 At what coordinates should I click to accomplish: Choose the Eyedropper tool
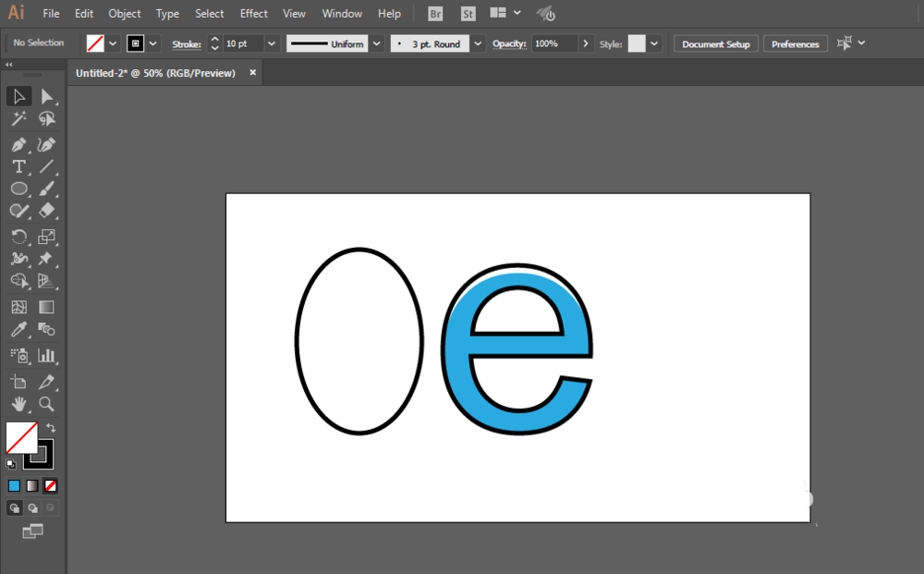18,329
